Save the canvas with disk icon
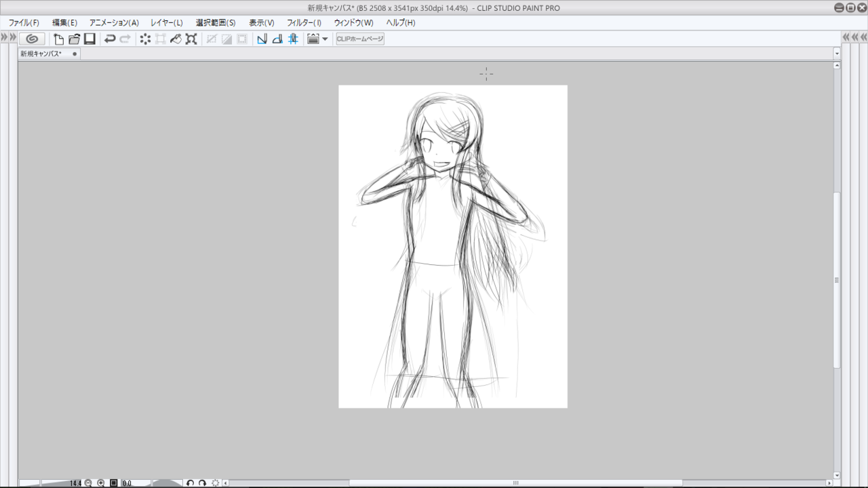The width and height of the screenshot is (868, 488). [x=90, y=39]
